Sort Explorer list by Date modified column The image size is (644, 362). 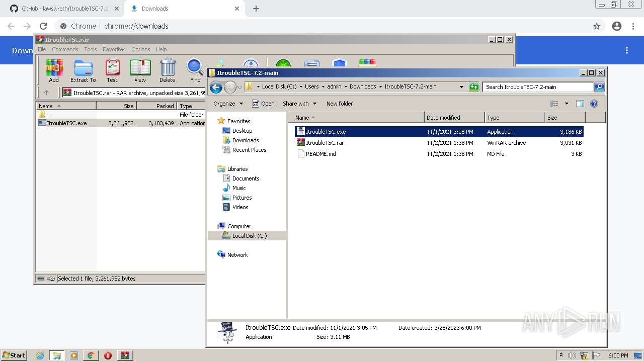pyautogui.click(x=454, y=118)
